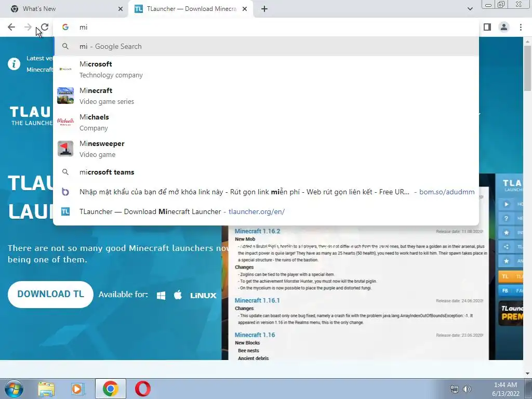Viewport: 532px width, 399px height.
Task: Open the tlauncher.org/en/ suggestion
Action: [266, 211]
